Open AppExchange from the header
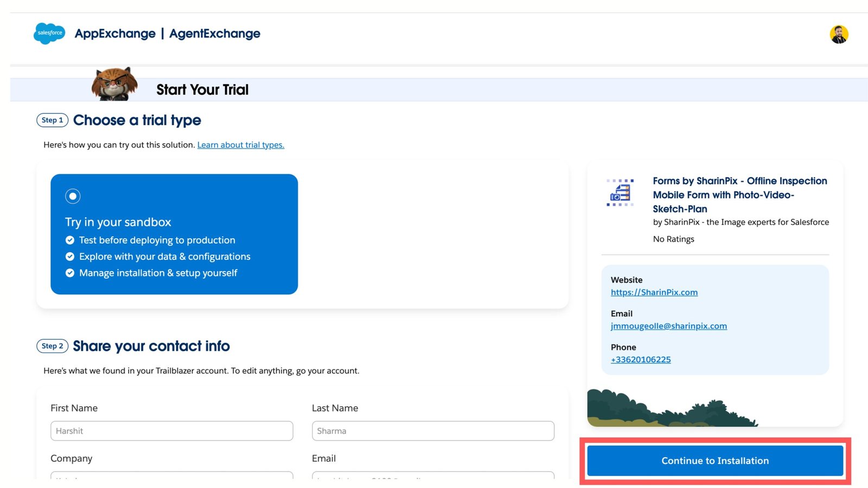Screen dimensions: 868x488 coord(115,34)
